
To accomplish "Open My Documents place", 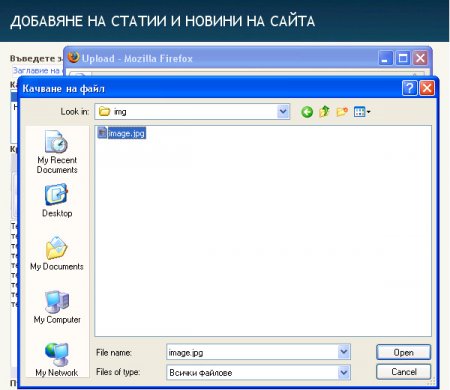I will (57, 253).
